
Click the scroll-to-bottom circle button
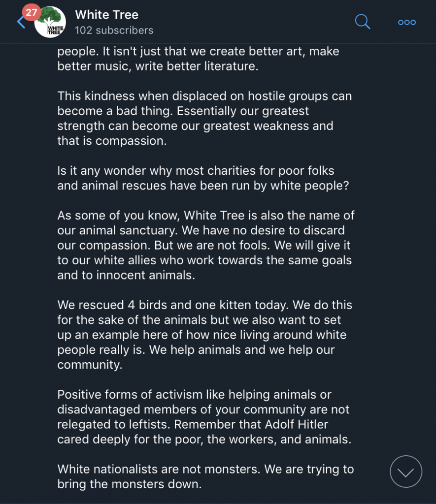(x=406, y=472)
